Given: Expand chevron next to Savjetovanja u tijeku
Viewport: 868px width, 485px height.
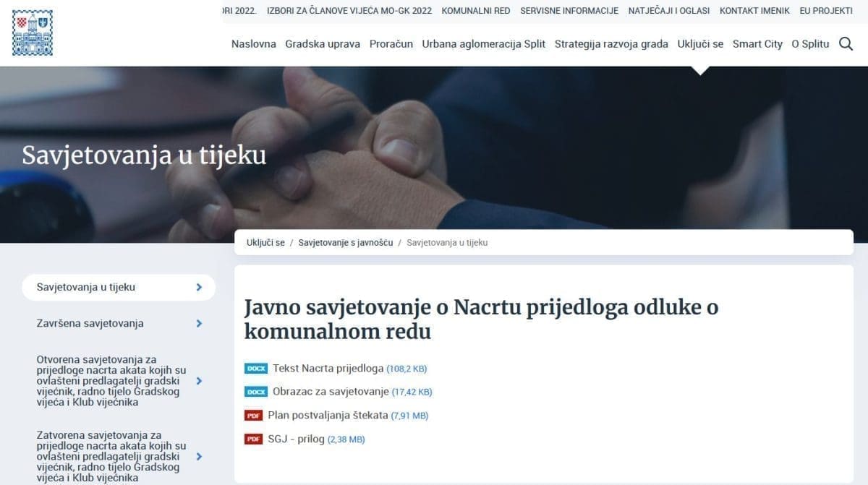Looking at the screenshot, I should point(199,287).
